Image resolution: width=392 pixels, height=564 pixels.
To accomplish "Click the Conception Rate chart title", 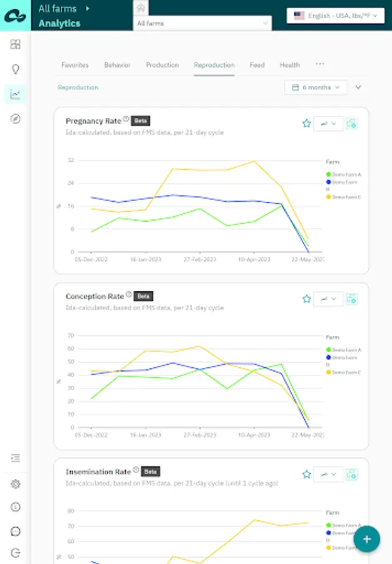I will point(95,296).
